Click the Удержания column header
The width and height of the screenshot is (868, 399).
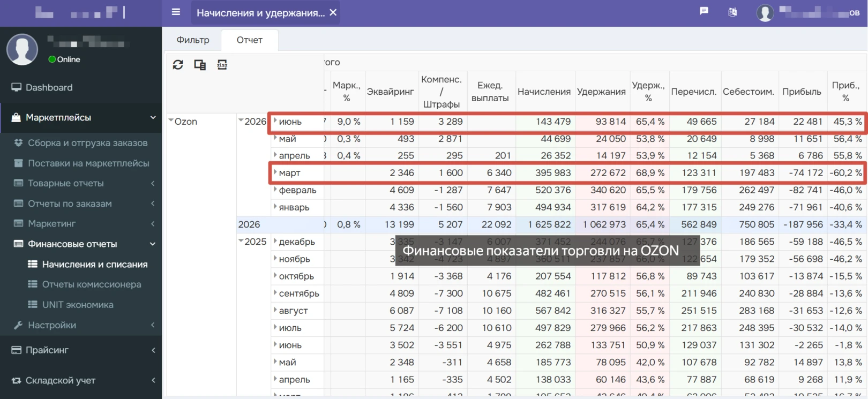[x=601, y=92]
